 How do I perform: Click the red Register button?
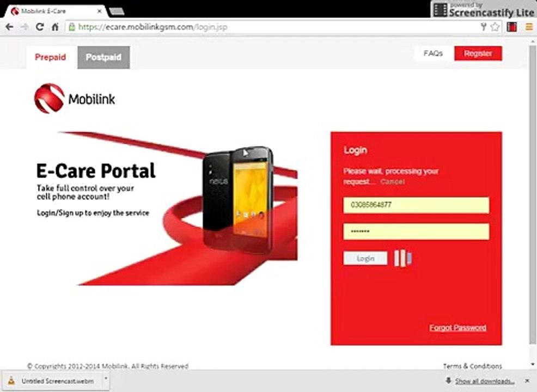pyautogui.click(x=478, y=53)
